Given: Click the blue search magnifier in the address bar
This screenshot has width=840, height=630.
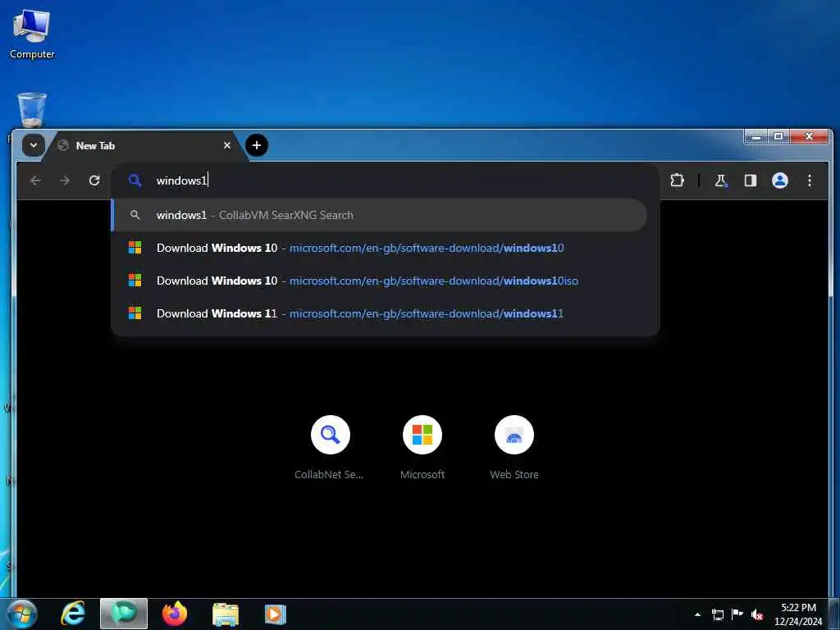Looking at the screenshot, I should coord(135,180).
